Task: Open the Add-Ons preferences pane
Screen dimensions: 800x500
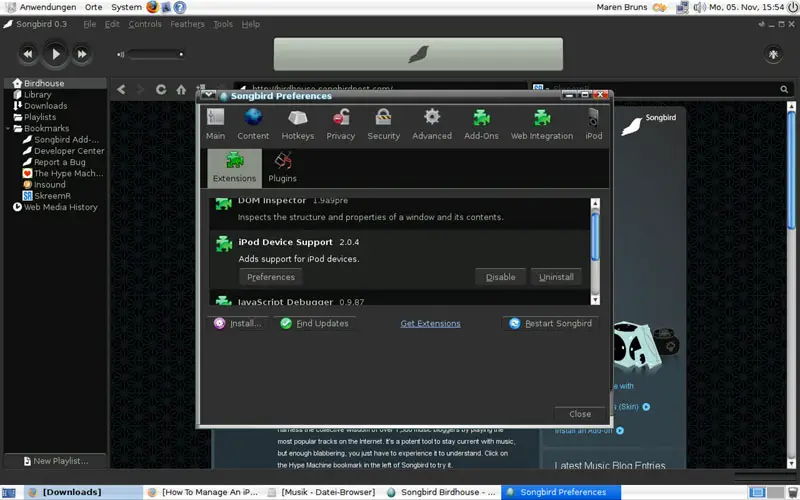Action: pos(481,124)
